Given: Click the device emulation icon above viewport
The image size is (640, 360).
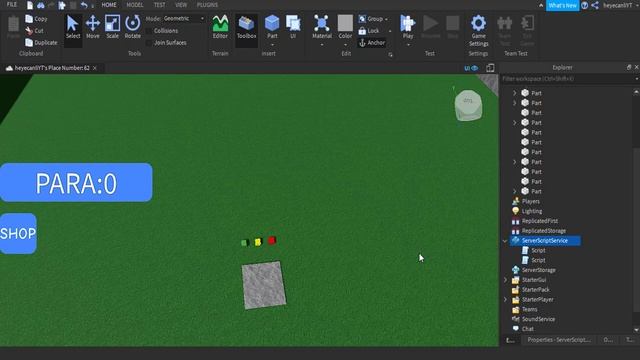Looking at the screenshot, I should point(490,68).
